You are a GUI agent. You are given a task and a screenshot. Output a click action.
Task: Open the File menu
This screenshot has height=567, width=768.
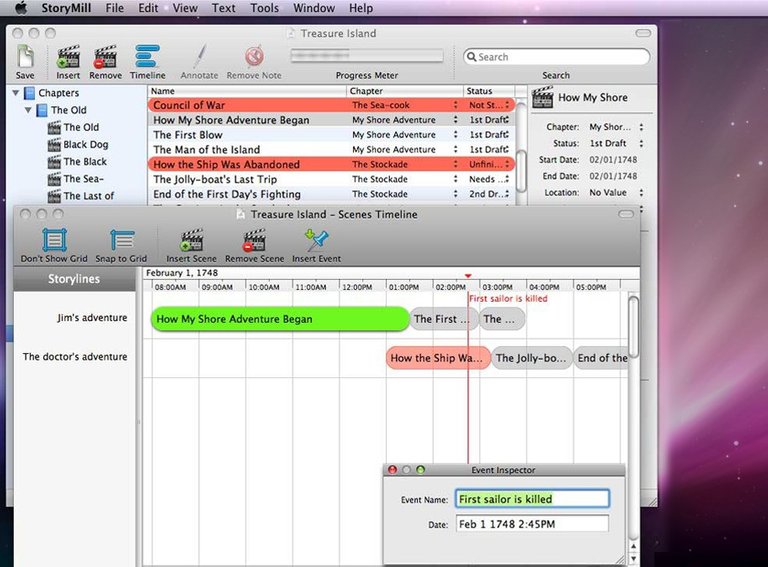click(115, 8)
